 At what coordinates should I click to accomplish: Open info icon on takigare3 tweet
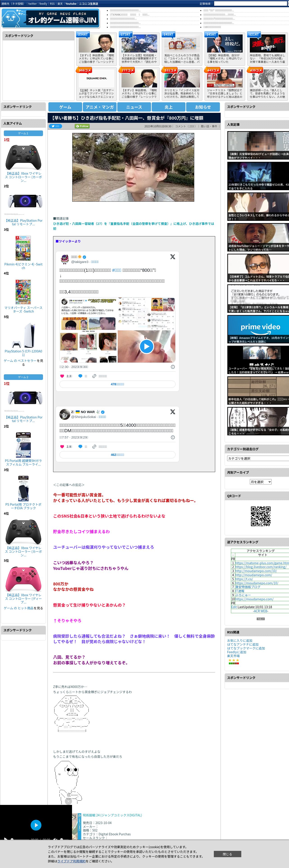pyautogui.click(x=173, y=367)
